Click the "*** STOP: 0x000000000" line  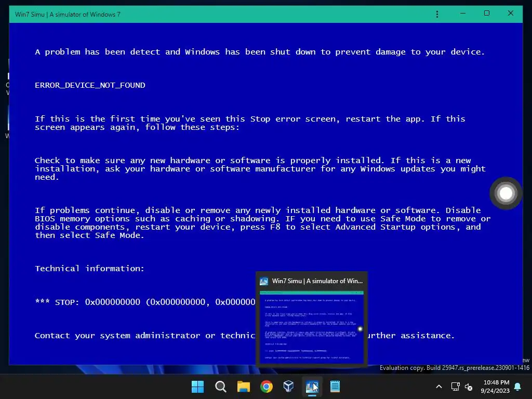pyautogui.click(x=145, y=302)
